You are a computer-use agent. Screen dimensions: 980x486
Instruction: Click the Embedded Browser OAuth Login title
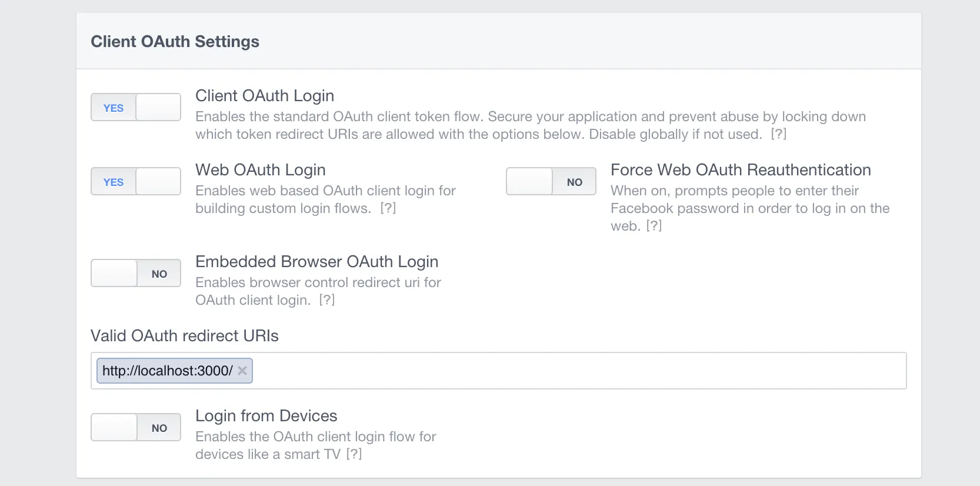(x=316, y=262)
